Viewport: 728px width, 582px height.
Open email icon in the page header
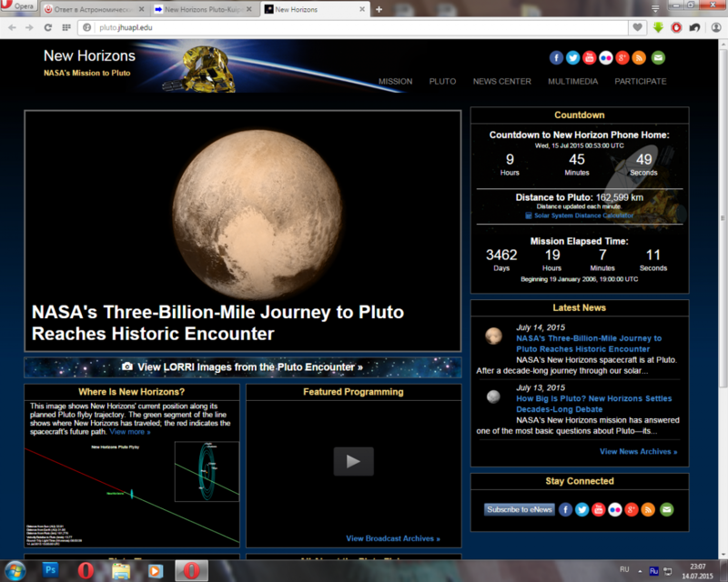tap(658, 57)
